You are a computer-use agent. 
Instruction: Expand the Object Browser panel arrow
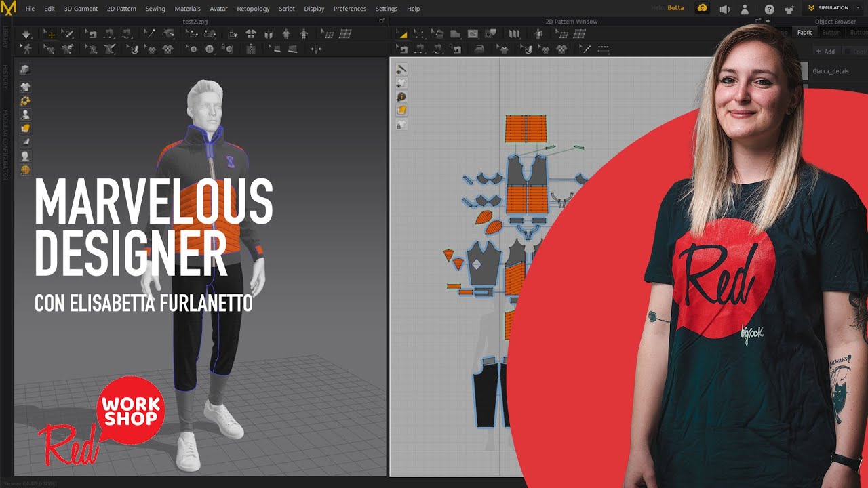coord(768,22)
